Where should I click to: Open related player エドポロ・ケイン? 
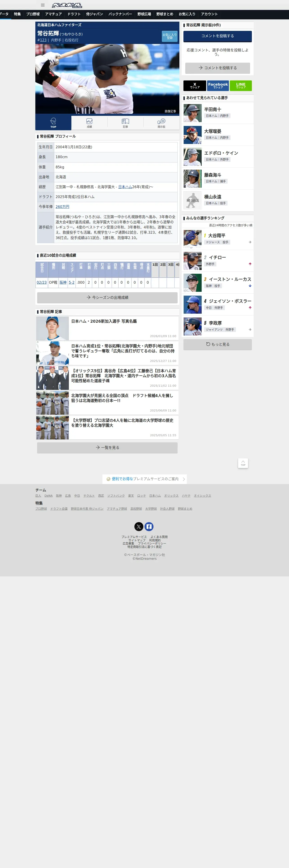[217, 157]
